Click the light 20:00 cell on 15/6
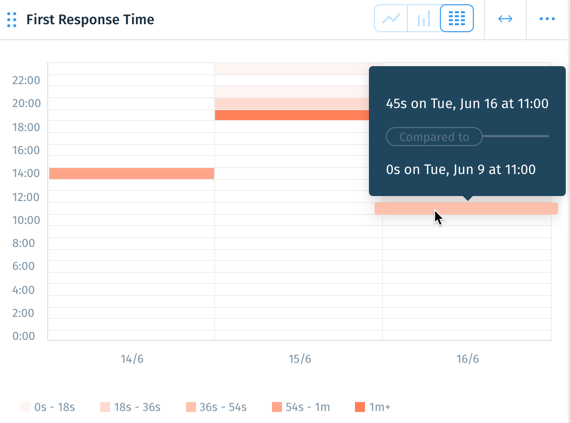Viewport: 570px width, 423px height. click(292, 104)
